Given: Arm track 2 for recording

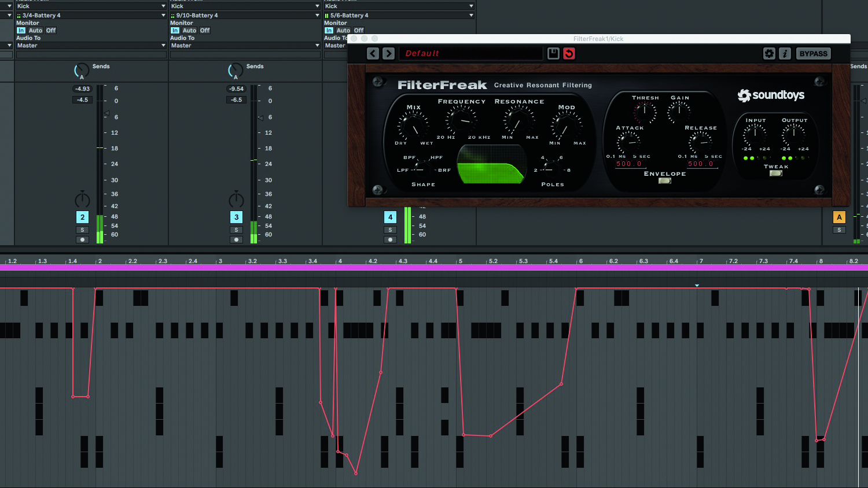Looking at the screenshot, I should click(82, 239).
